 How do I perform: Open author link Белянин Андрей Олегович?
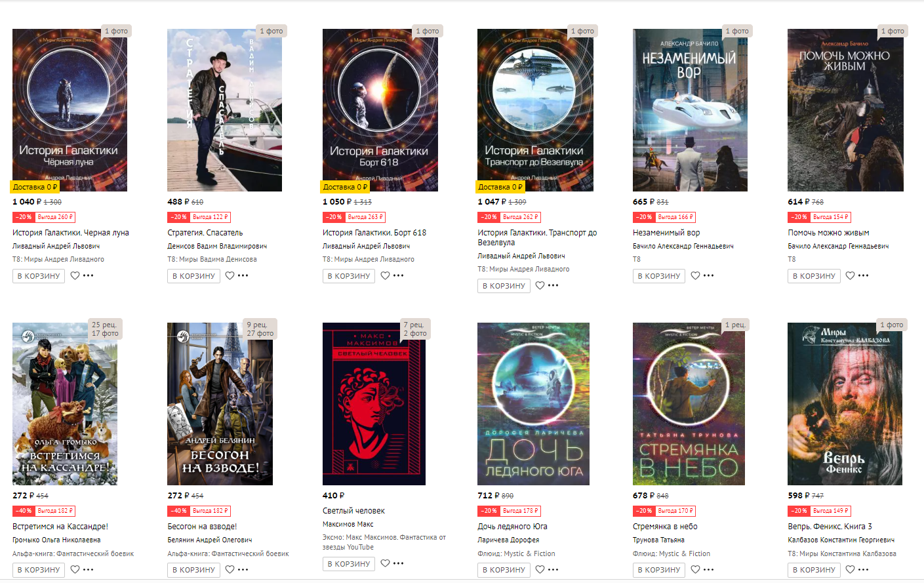[210, 540]
